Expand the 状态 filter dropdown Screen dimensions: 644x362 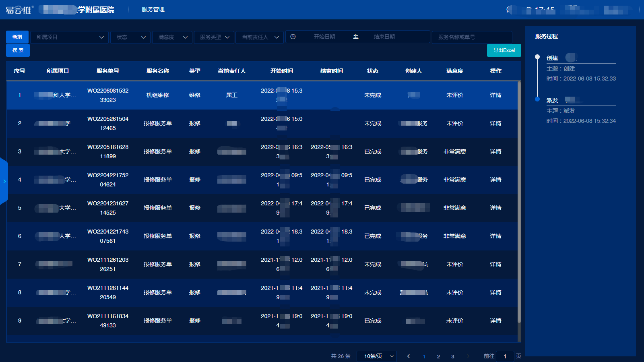130,37
